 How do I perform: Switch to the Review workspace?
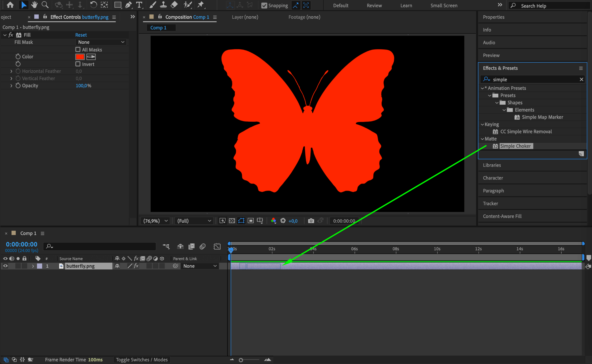pyautogui.click(x=374, y=5)
